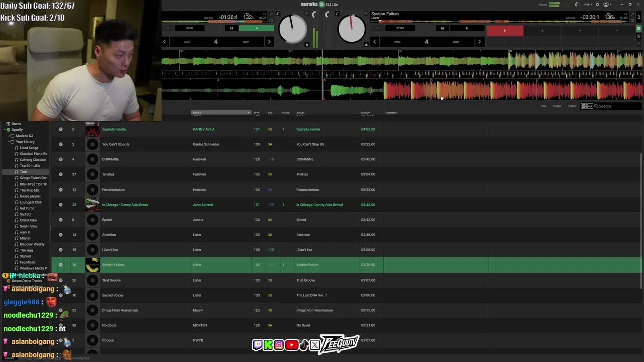Screen dimensions: 644x362
Task: Open the settings gear
Action: 597,4
